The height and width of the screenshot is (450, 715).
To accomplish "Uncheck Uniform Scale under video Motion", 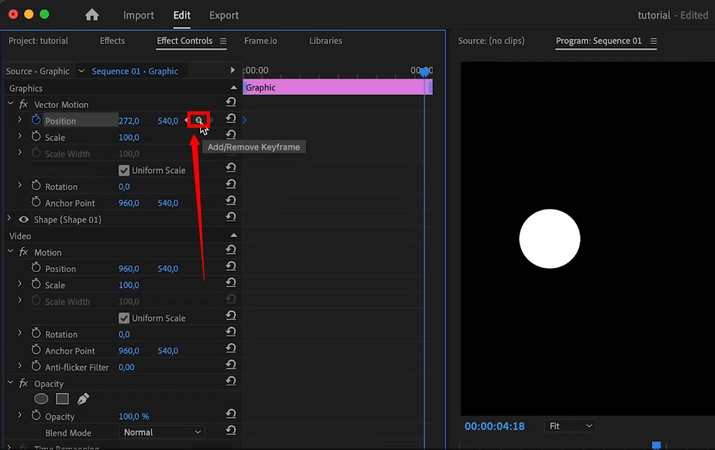I will [124, 318].
